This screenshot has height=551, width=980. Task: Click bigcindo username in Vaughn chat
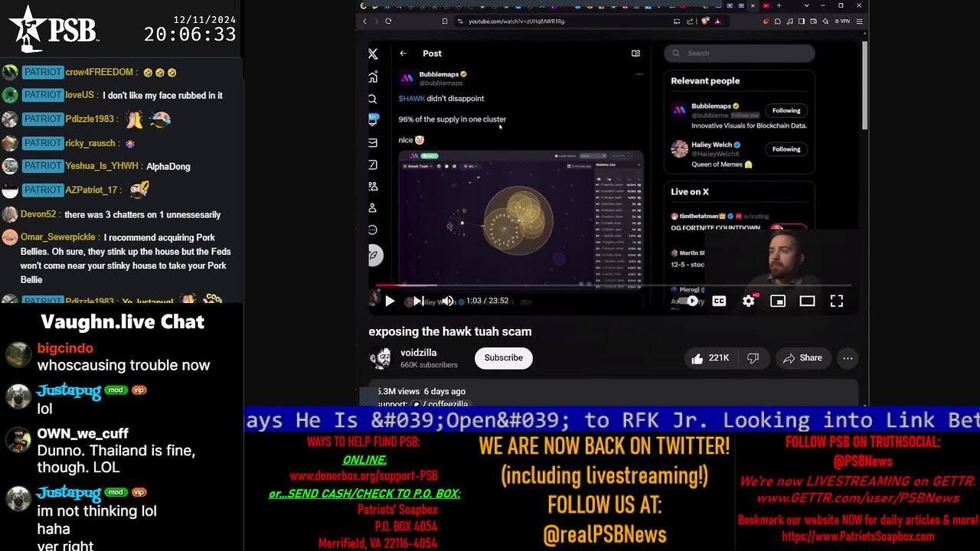pyautogui.click(x=65, y=348)
